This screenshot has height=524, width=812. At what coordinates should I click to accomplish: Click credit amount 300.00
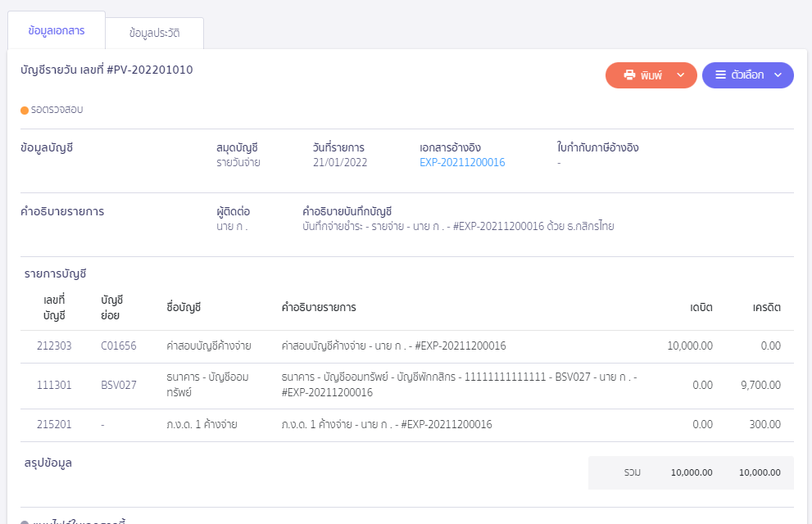[764, 424]
